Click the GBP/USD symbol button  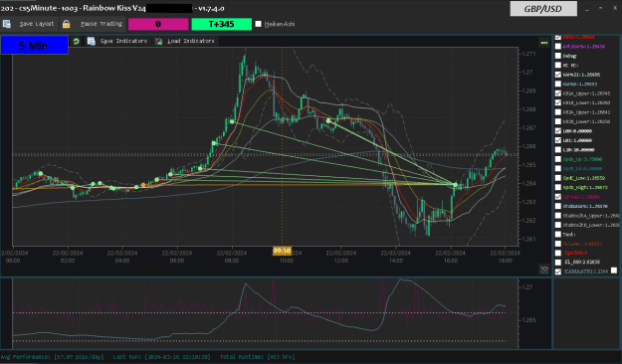(x=543, y=9)
